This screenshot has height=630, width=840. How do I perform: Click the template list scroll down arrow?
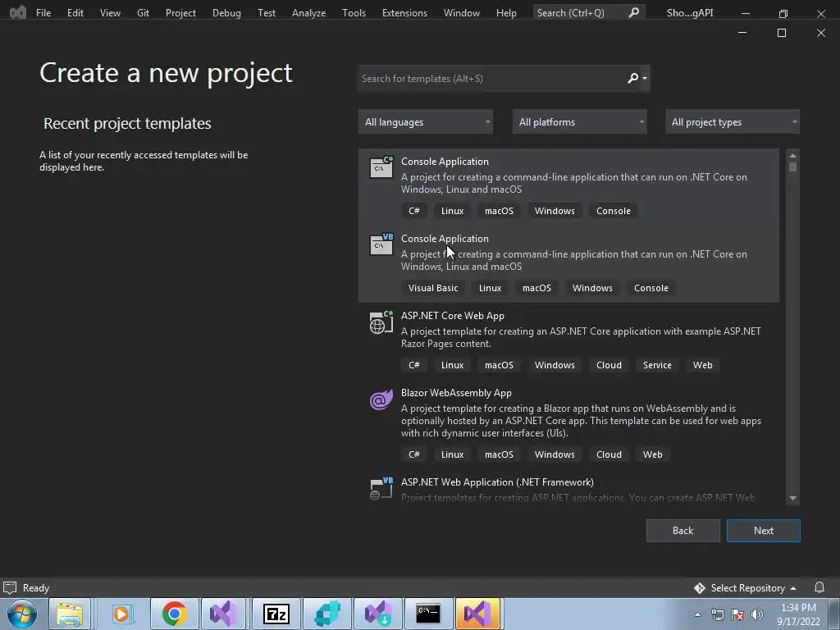pyautogui.click(x=792, y=498)
